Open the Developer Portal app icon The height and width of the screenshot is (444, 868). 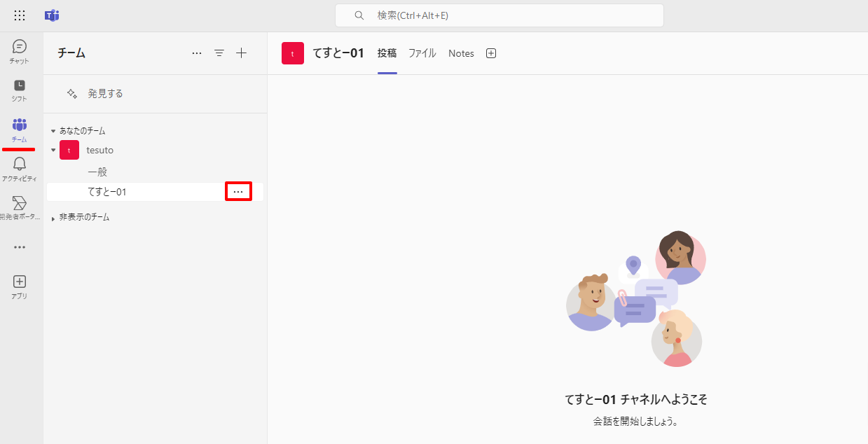[x=20, y=207]
